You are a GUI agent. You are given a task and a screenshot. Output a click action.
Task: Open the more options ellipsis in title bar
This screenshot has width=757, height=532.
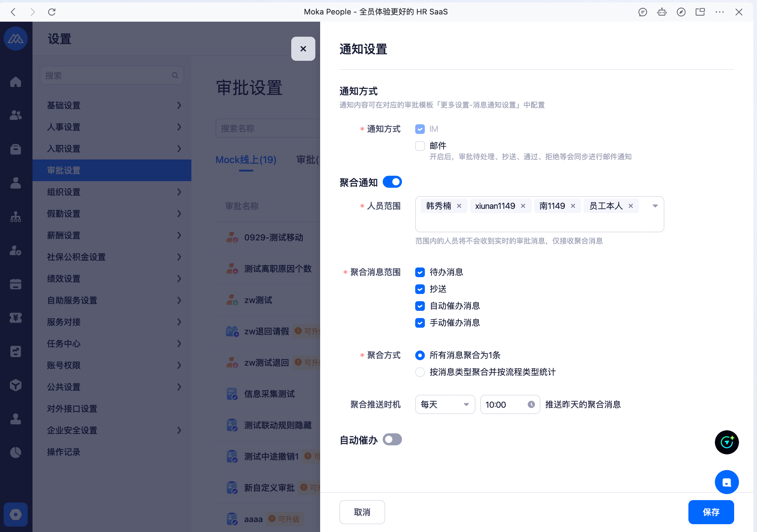(719, 12)
